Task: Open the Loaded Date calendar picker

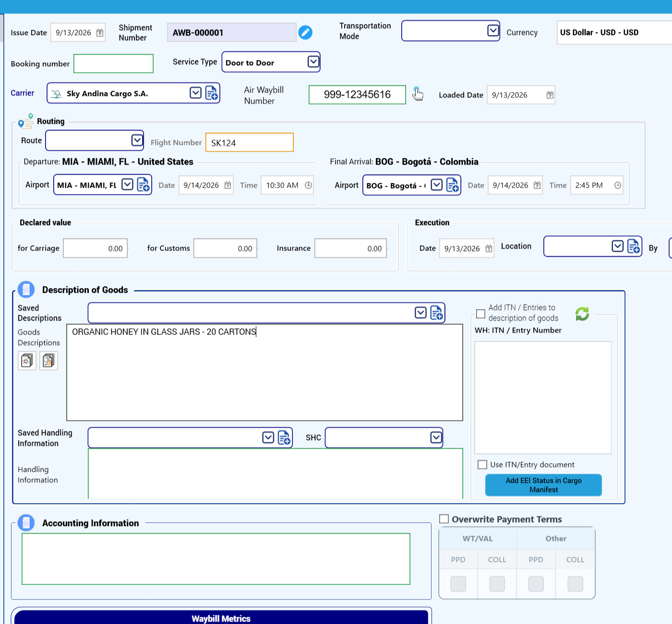Action: [550, 95]
